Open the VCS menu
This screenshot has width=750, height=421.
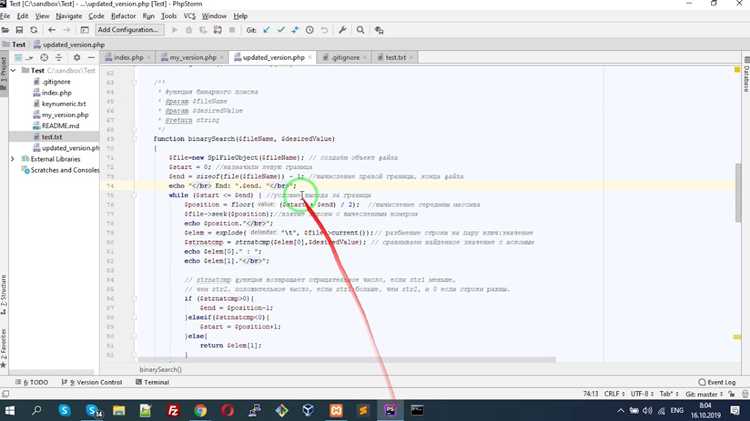pos(189,16)
